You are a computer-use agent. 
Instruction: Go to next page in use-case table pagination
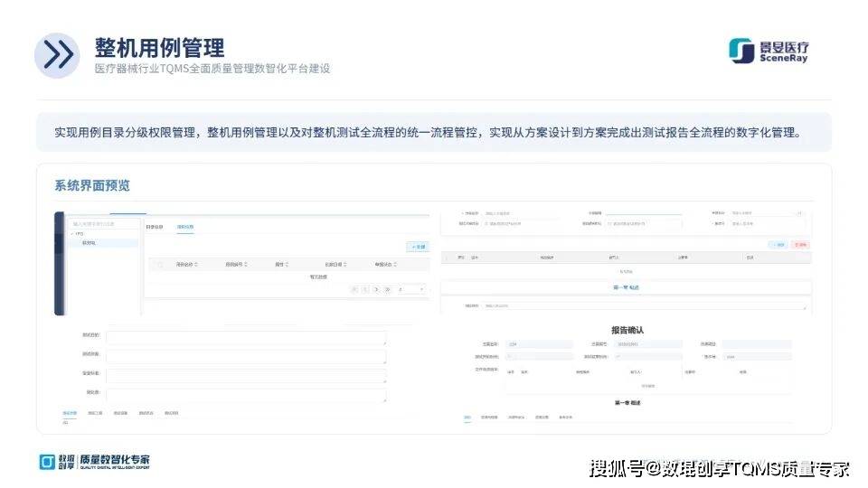pos(376,289)
